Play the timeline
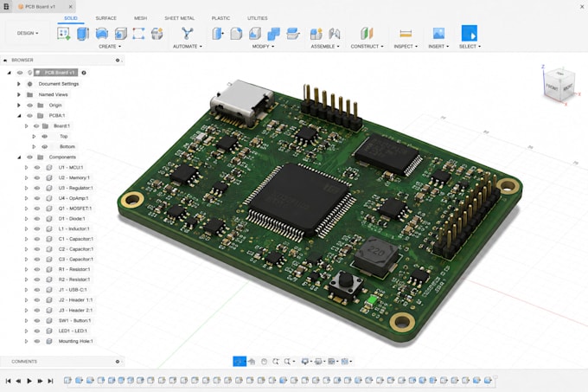 coord(29,381)
